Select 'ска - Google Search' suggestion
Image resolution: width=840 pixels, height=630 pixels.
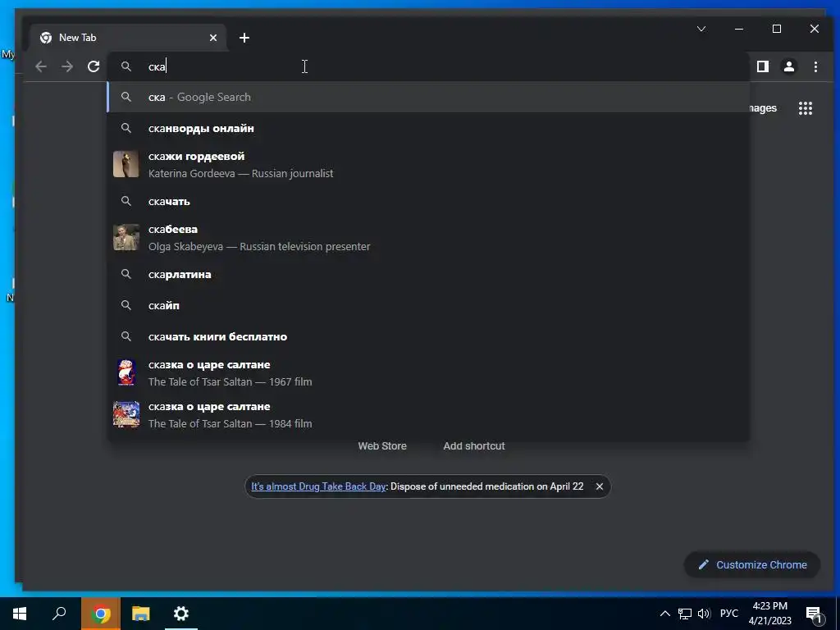(x=428, y=97)
